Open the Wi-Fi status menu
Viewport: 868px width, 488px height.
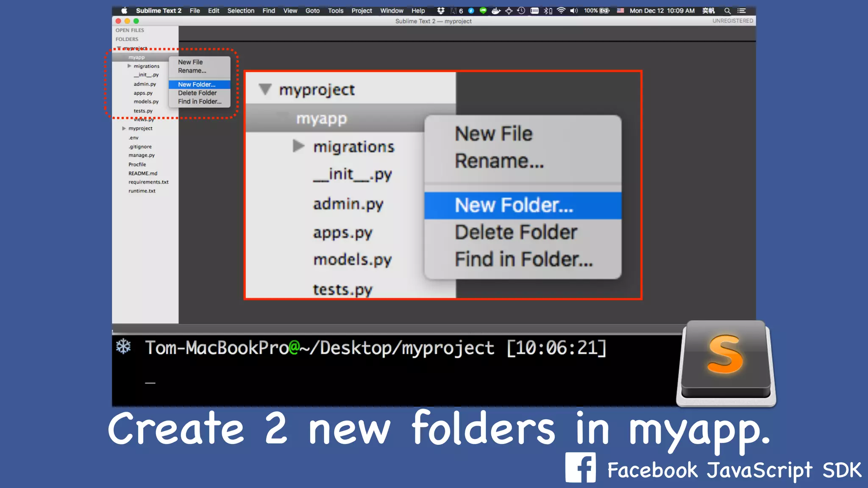click(561, 11)
